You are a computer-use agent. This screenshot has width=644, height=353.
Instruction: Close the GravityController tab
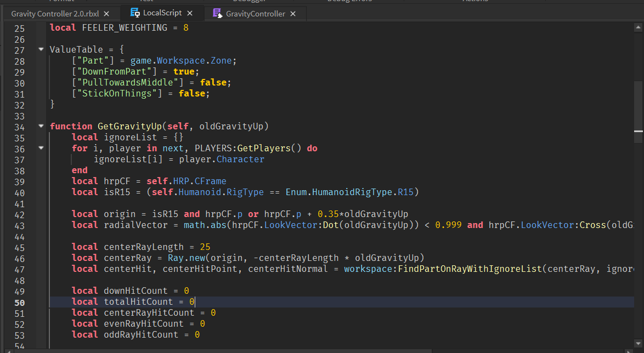point(293,14)
